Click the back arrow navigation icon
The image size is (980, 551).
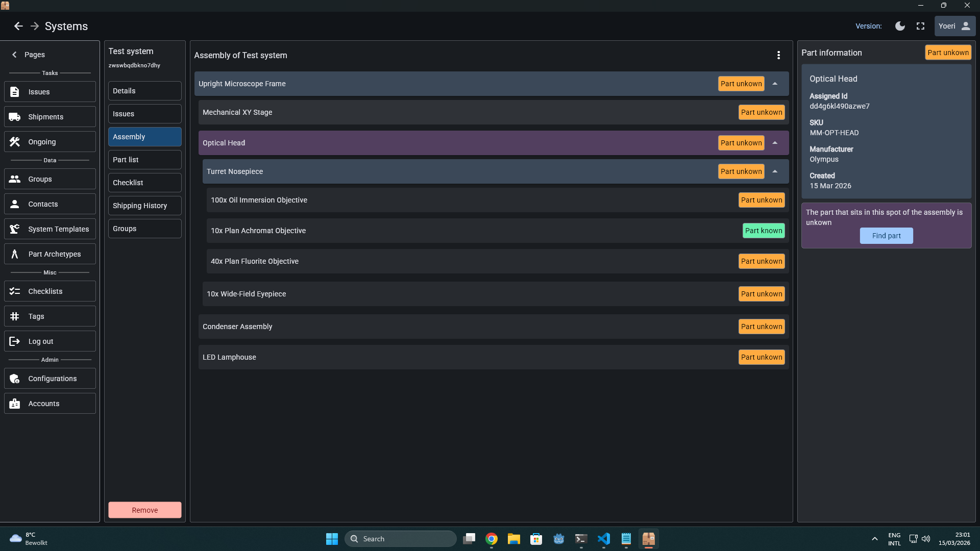point(18,26)
